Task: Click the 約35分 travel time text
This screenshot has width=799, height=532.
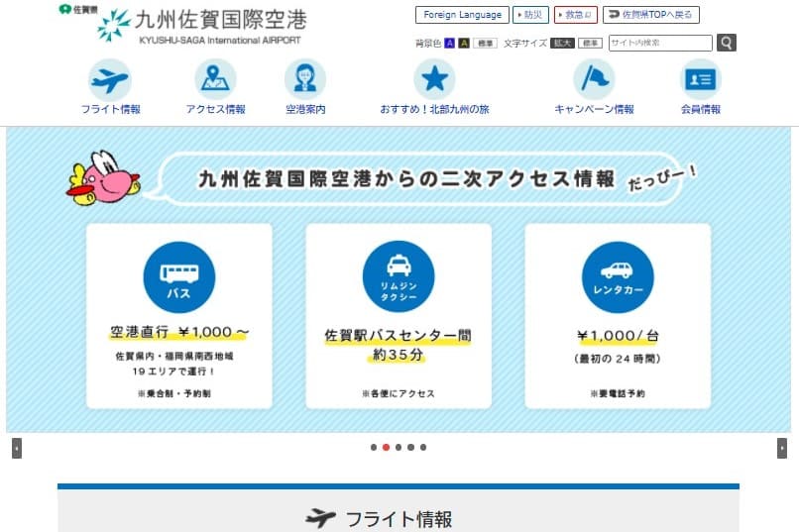Action: [398, 355]
